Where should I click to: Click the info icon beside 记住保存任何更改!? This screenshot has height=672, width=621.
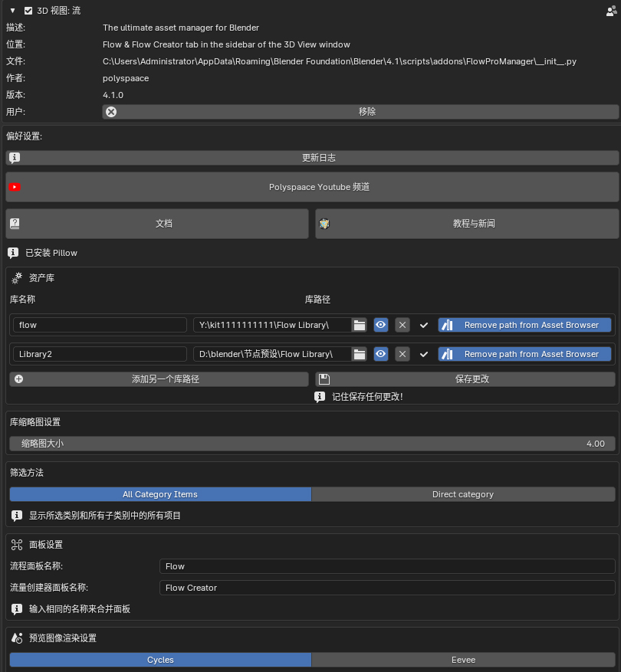[320, 397]
